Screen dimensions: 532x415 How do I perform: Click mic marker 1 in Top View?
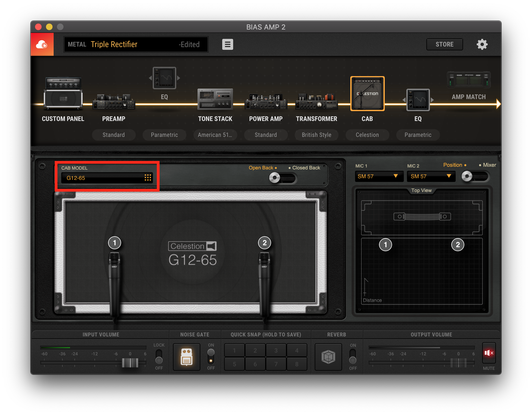[x=385, y=245]
